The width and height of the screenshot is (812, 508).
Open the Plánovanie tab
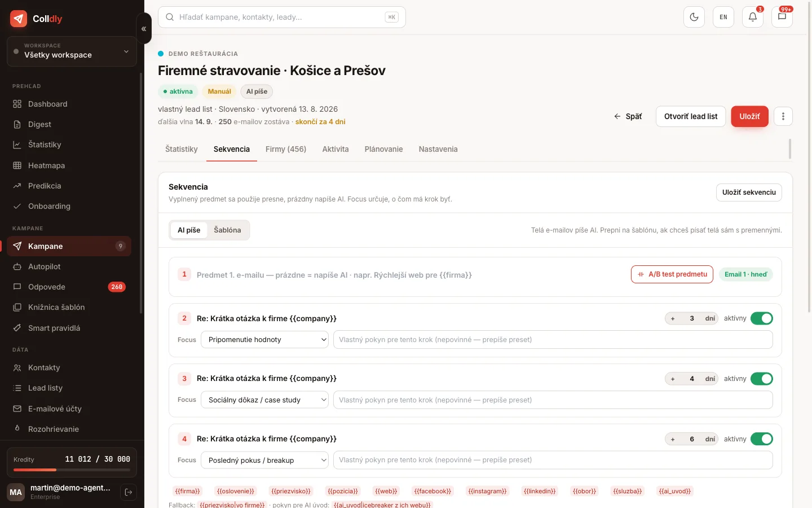[383, 149]
